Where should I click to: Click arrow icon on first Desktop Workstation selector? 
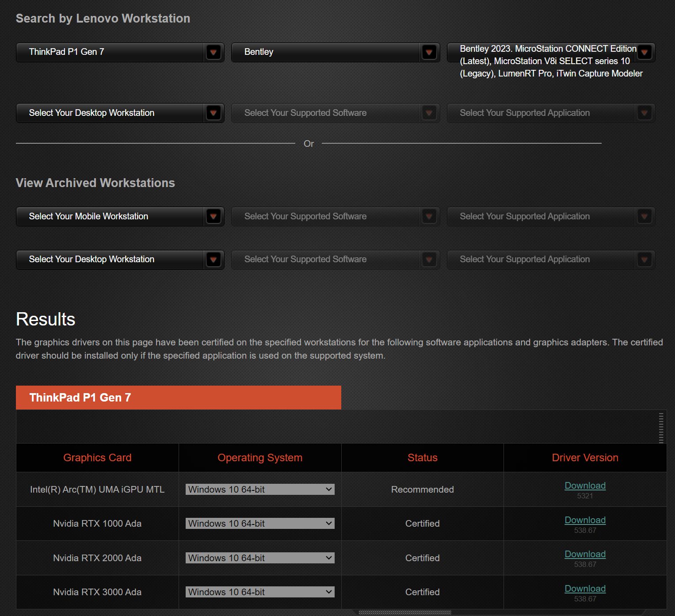213,113
